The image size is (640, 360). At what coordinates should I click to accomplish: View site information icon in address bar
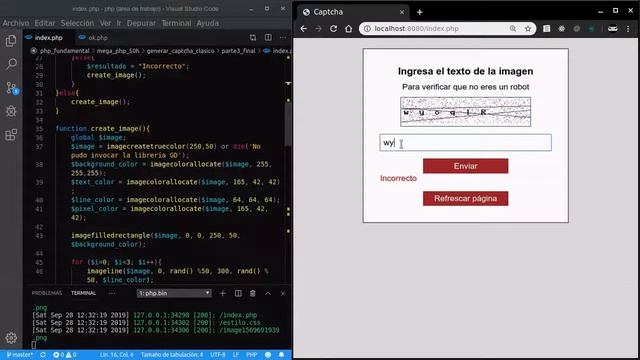[367, 29]
